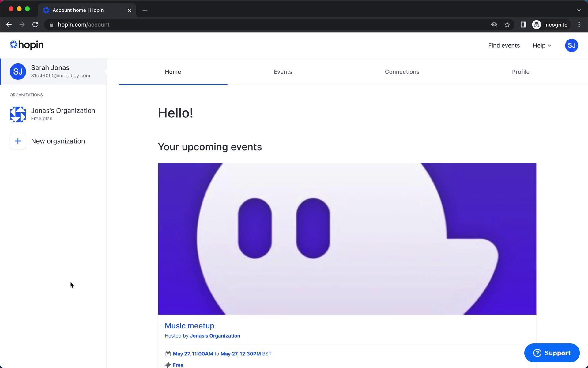The width and height of the screenshot is (588, 368).
Task: Open the Profile tab
Action: [x=520, y=72]
